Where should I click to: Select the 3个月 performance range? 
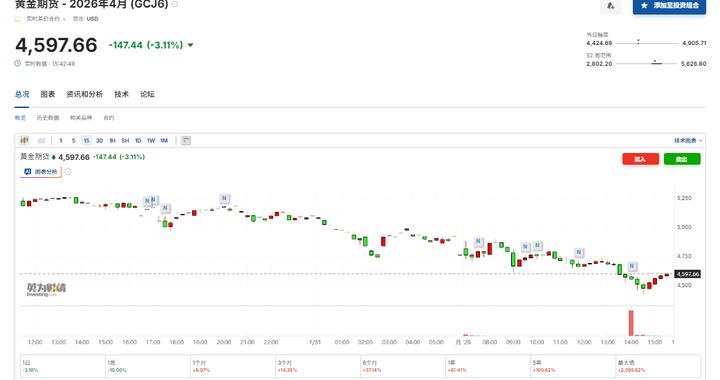[318, 366]
